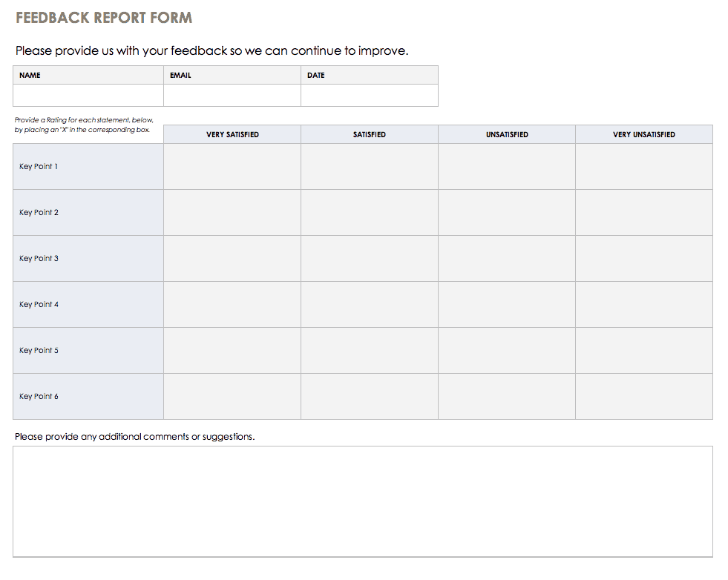Mark Satisfied box for Key Point 6

(369, 397)
